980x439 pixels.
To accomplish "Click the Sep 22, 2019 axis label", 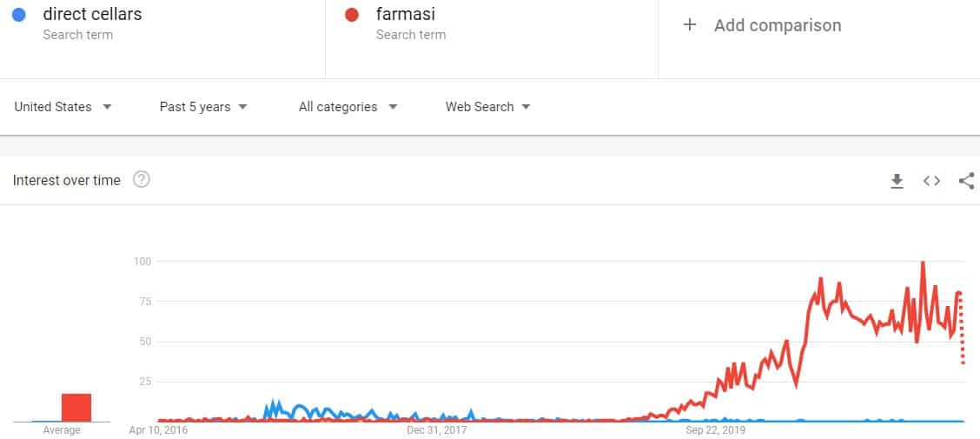I will [x=715, y=430].
